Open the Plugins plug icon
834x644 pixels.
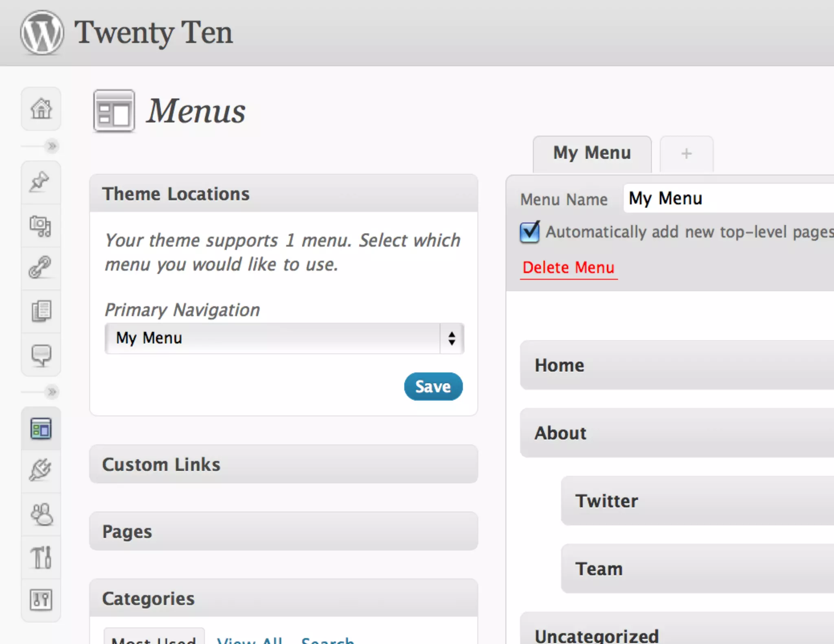tap(40, 470)
